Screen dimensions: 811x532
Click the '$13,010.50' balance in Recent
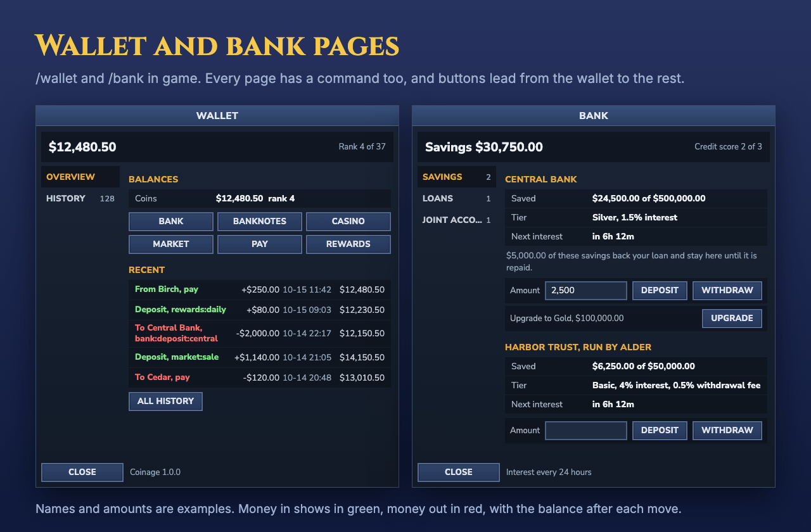362,378
